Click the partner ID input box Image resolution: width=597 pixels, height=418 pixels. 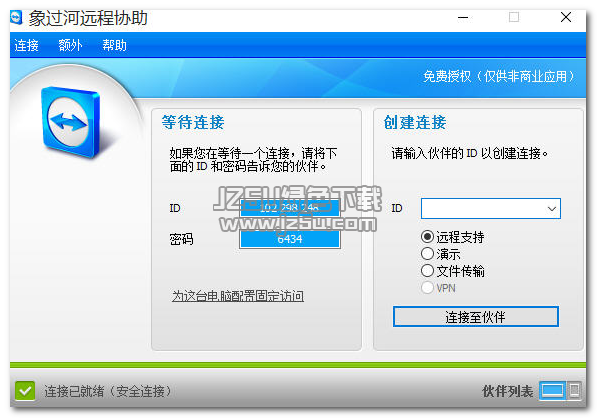(491, 208)
